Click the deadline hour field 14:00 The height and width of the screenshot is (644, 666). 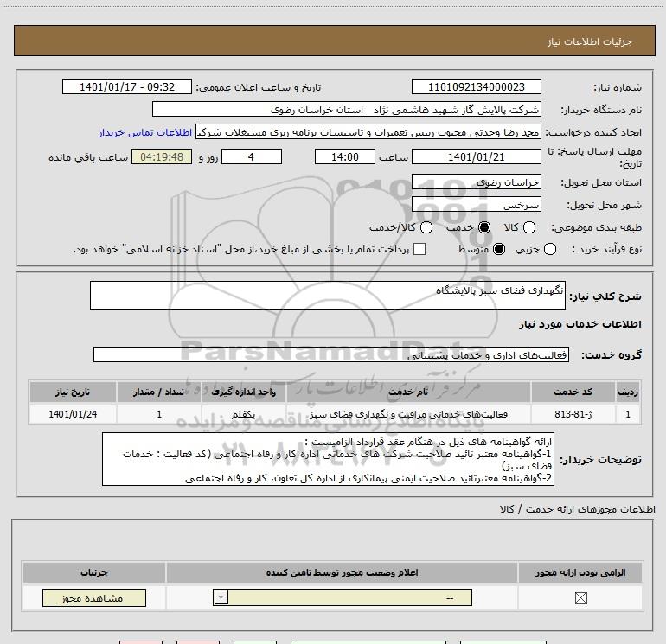(x=345, y=156)
